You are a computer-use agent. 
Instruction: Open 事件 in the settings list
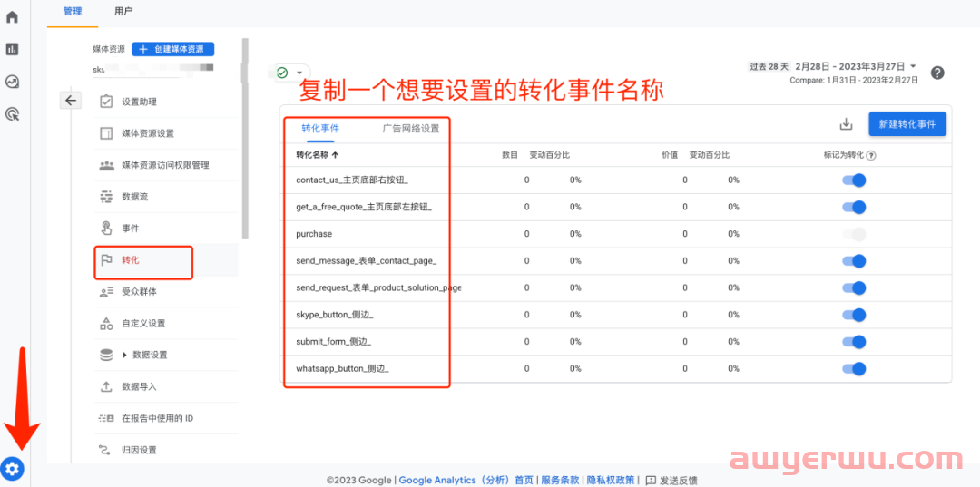(x=131, y=228)
